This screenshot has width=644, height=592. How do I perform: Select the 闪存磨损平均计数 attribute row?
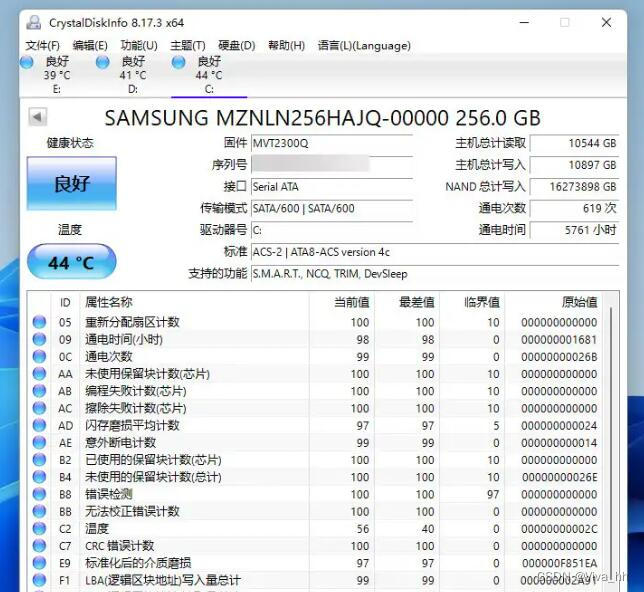[x=316, y=425]
